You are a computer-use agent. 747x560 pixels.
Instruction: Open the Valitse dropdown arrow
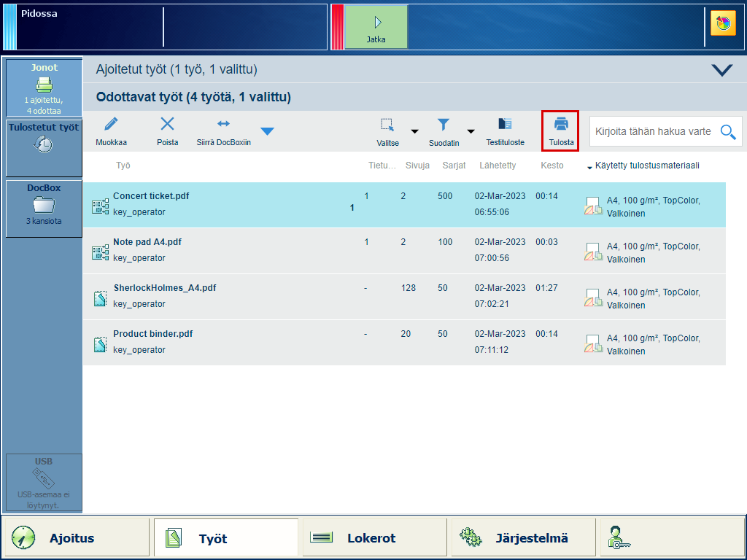pyautogui.click(x=414, y=131)
